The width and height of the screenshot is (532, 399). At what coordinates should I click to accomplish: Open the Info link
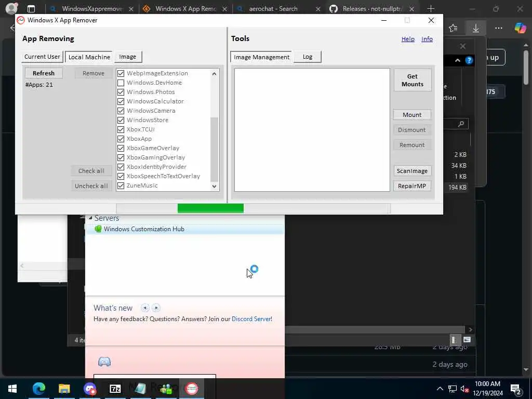coord(427,39)
